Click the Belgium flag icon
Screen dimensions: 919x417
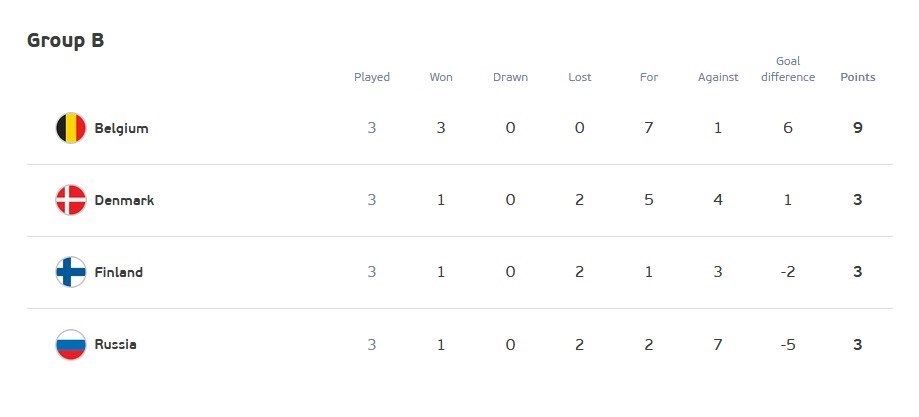pos(71,128)
